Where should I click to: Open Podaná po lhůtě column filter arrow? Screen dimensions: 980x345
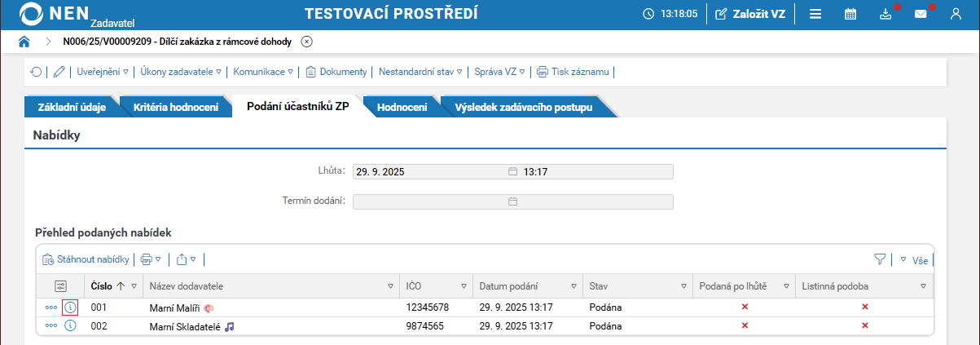click(x=787, y=286)
